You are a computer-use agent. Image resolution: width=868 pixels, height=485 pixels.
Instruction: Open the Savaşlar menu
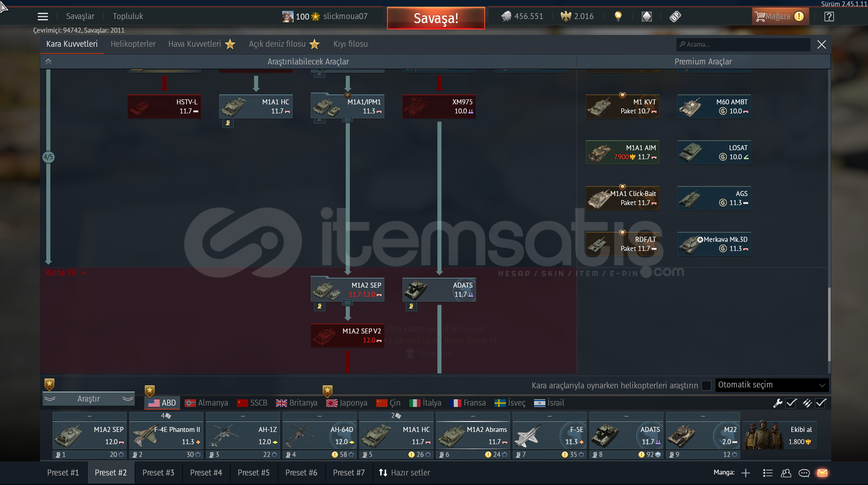coord(80,16)
